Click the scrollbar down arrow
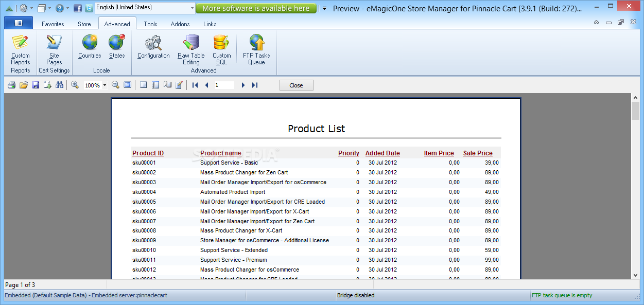The width and height of the screenshot is (644, 305). 635,275
